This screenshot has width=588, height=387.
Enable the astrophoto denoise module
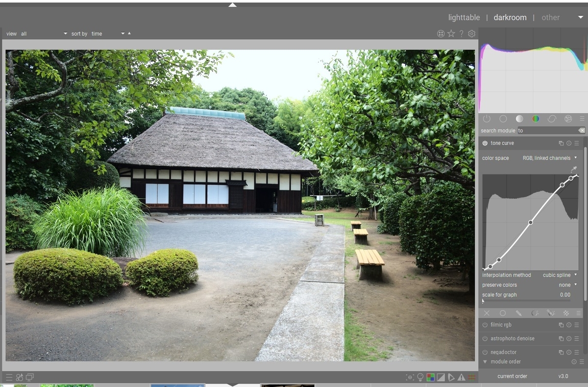click(485, 338)
